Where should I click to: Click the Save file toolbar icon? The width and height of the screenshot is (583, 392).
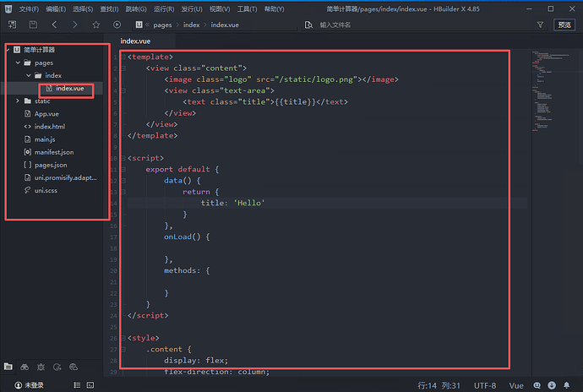coord(32,25)
